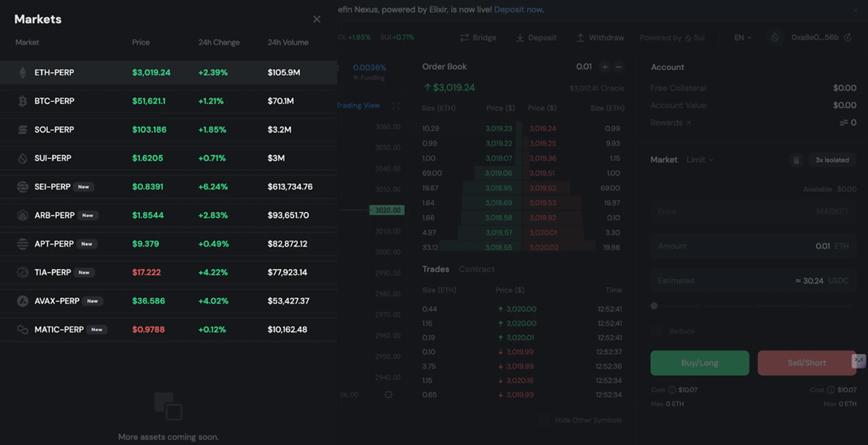This screenshot has height=445, width=868.
Task: Increase order book grouping with plus icon
Action: pyautogui.click(x=604, y=67)
